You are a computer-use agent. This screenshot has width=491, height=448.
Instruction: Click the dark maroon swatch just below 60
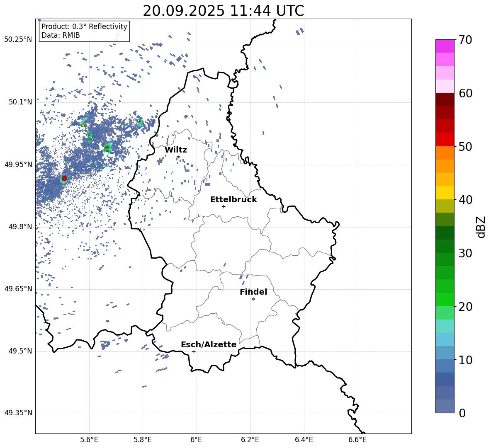445,99
